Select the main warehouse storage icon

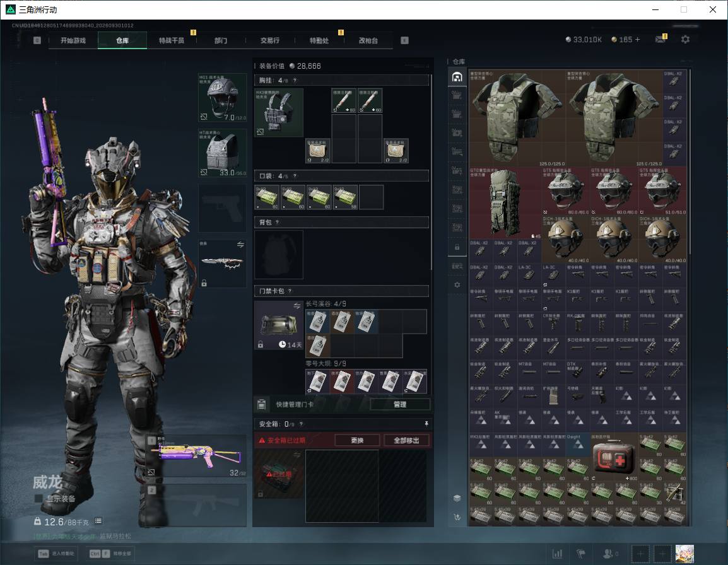[457, 76]
